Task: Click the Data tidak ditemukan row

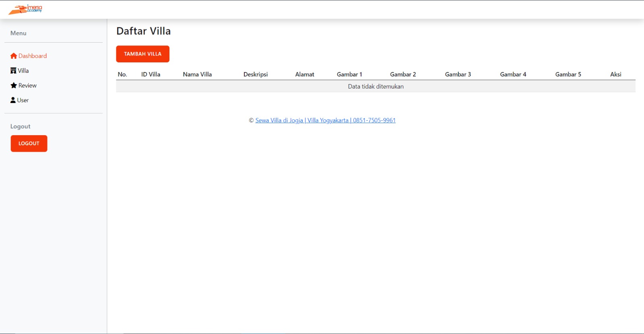Action: (x=376, y=86)
